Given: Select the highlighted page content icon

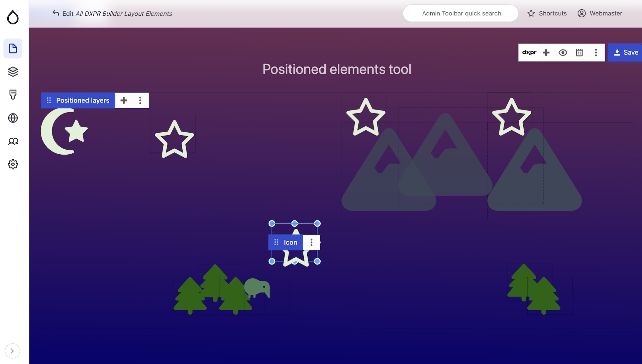Looking at the screenshot, I should tap(13, 48).
